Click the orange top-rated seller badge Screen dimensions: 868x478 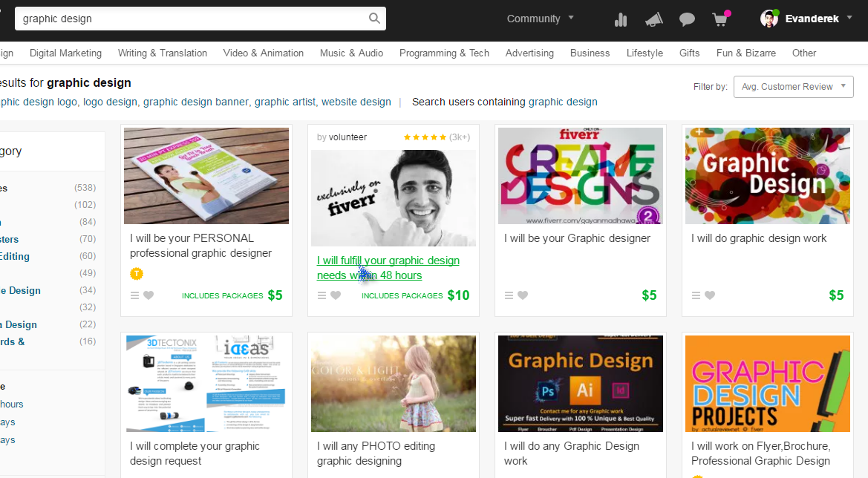click(x=136, y=273)
